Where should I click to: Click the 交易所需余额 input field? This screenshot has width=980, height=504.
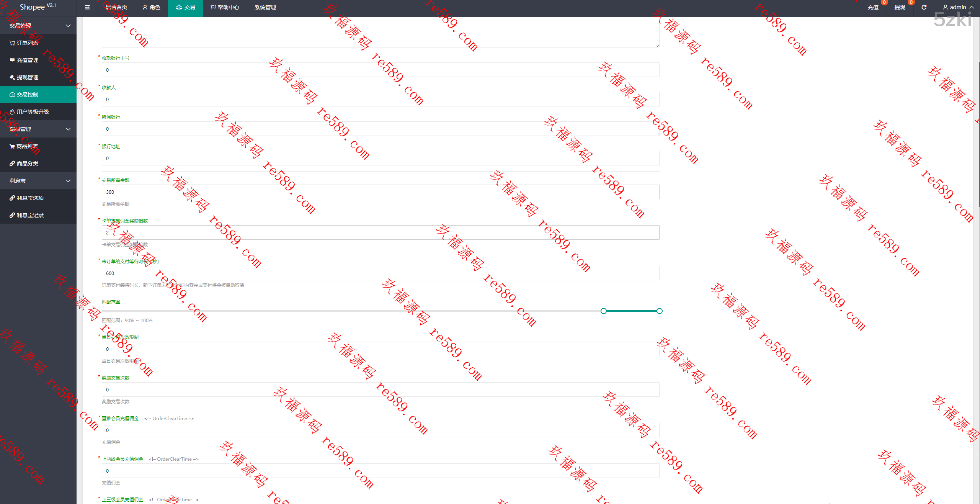click(380, 192)
